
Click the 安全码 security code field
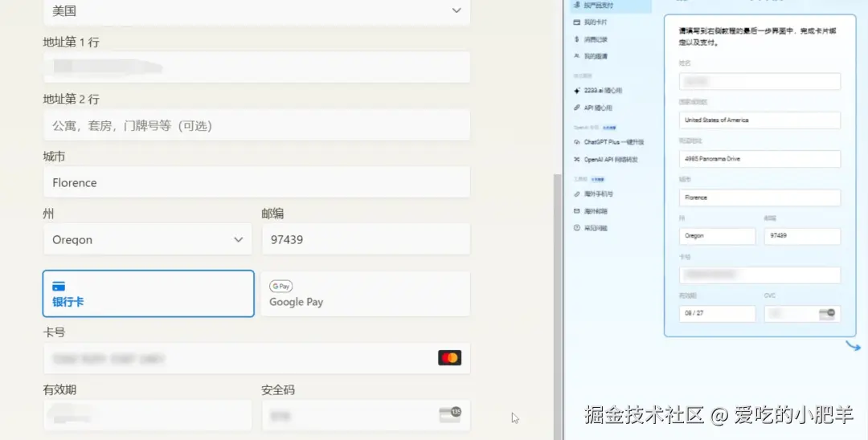click(366, 416)
